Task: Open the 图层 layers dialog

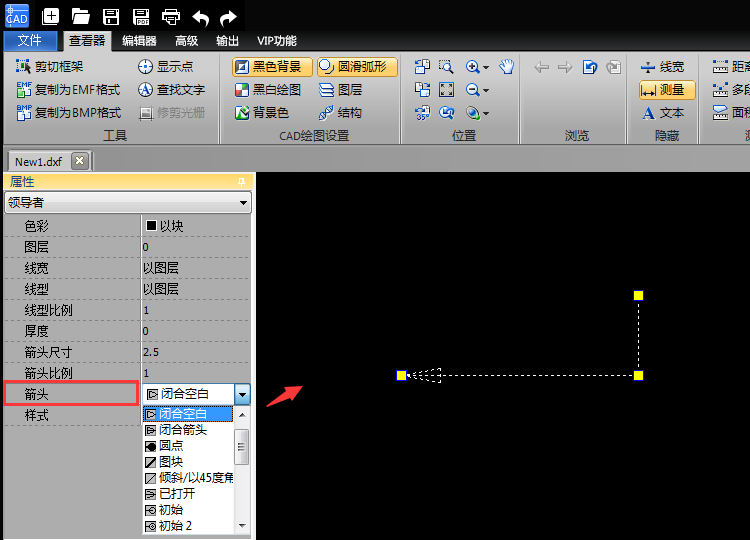Action: click(341, 89)
